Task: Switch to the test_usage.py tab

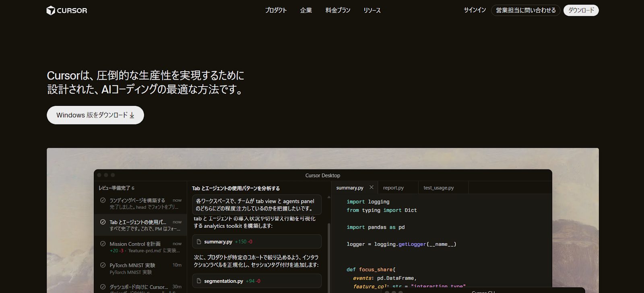Action: point(438,188)
